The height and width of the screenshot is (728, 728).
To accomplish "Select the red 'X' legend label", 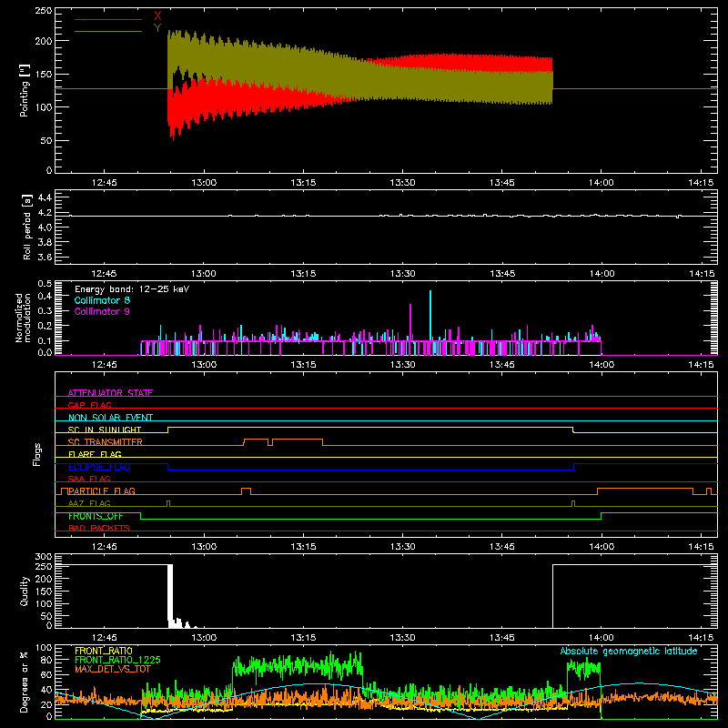I will click(157, 16).
